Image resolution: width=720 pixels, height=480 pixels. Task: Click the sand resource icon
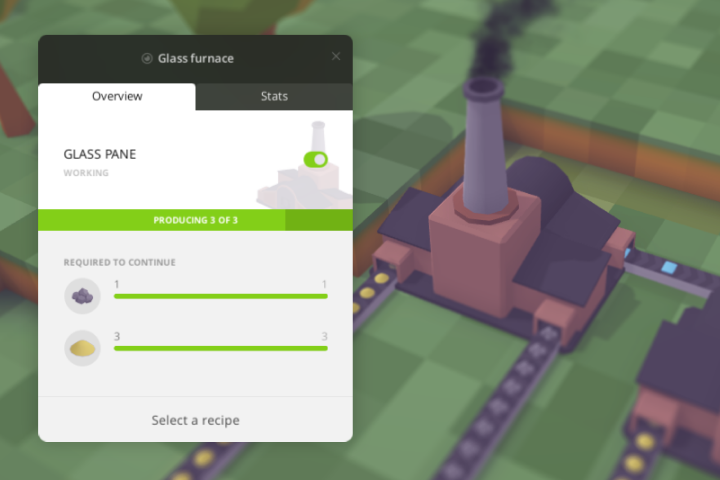[x=83, y=348]
